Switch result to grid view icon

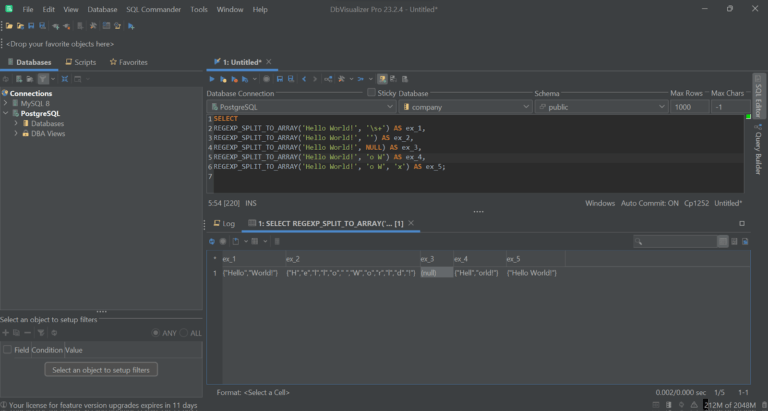tap(722, 241)
